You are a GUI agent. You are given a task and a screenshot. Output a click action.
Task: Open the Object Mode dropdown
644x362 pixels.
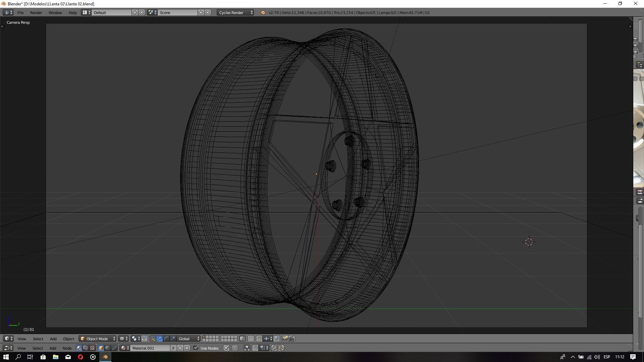[x=98, y=339]
